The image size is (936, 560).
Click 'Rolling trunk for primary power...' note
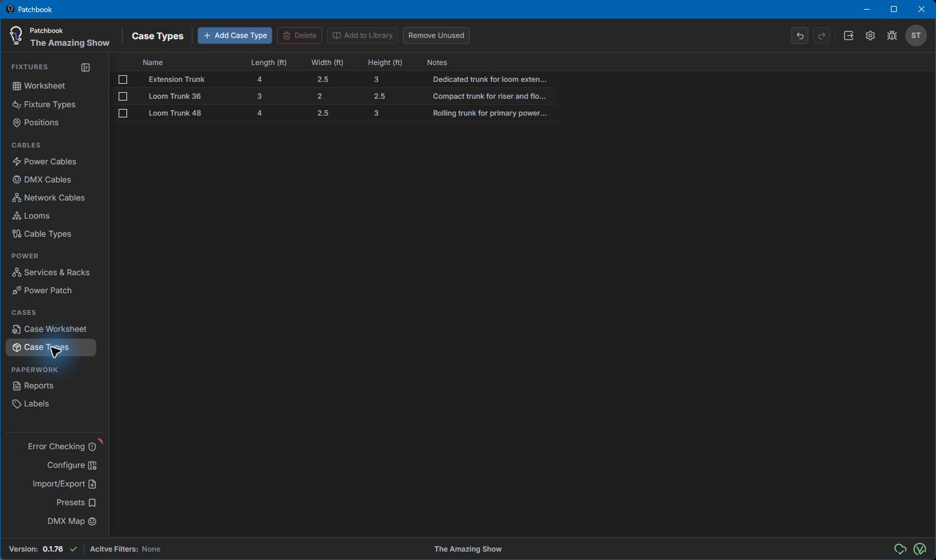[490, 113]
